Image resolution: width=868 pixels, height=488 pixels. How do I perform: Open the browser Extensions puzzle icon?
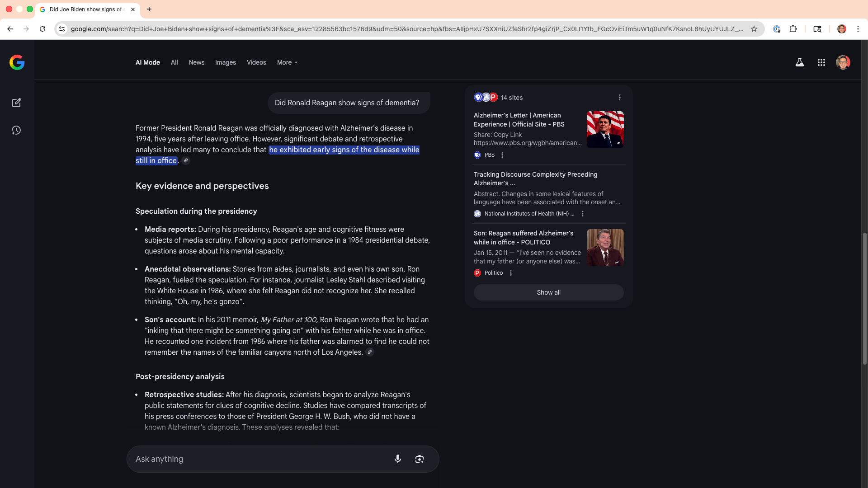[x=793, y=29]
